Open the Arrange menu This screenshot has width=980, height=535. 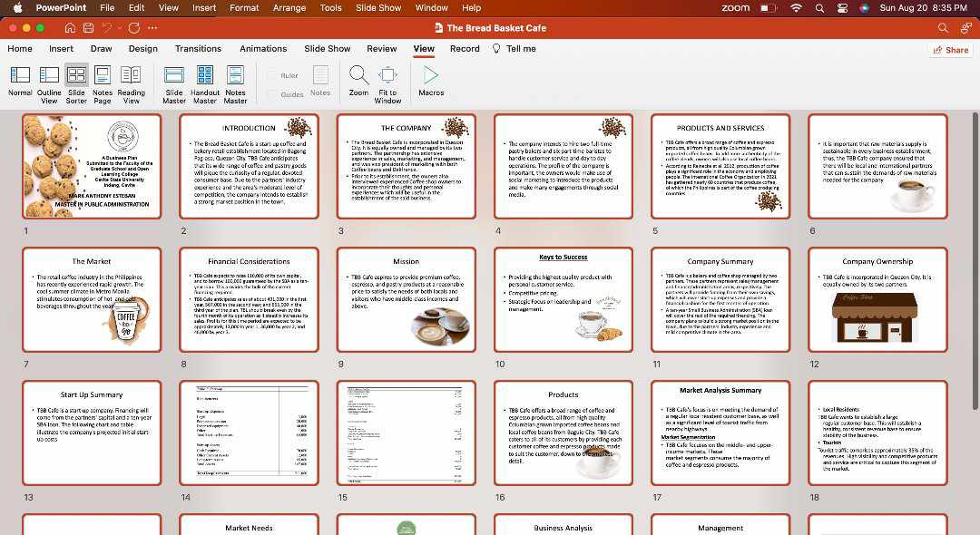coord(289,7)
